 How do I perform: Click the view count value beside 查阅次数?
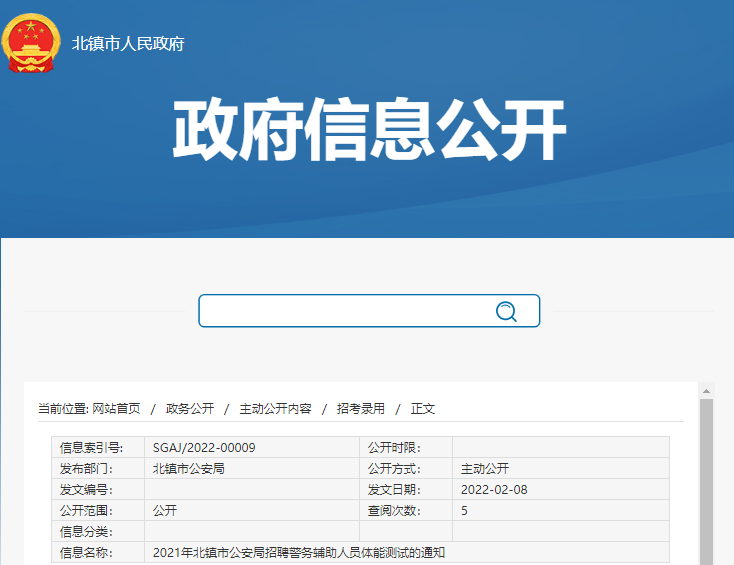pos(464,511)
